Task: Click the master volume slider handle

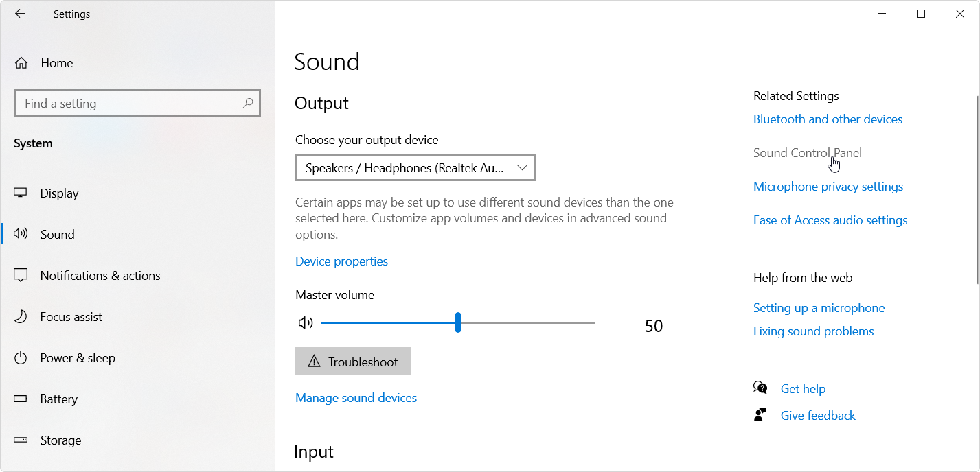Action: tap(458, 322)
